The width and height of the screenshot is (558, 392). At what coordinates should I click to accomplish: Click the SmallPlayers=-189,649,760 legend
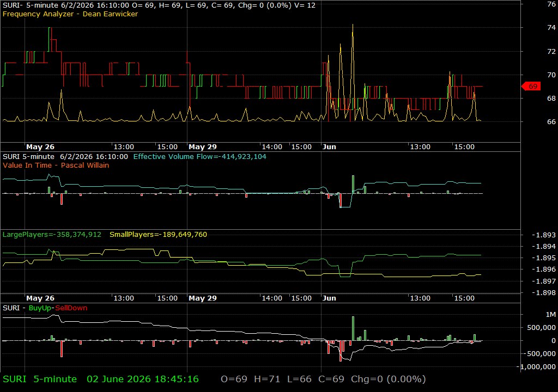pyautogui.click(x=159, y=235)
